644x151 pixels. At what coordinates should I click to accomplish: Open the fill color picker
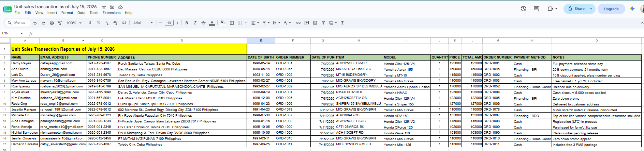coord(223,23)
